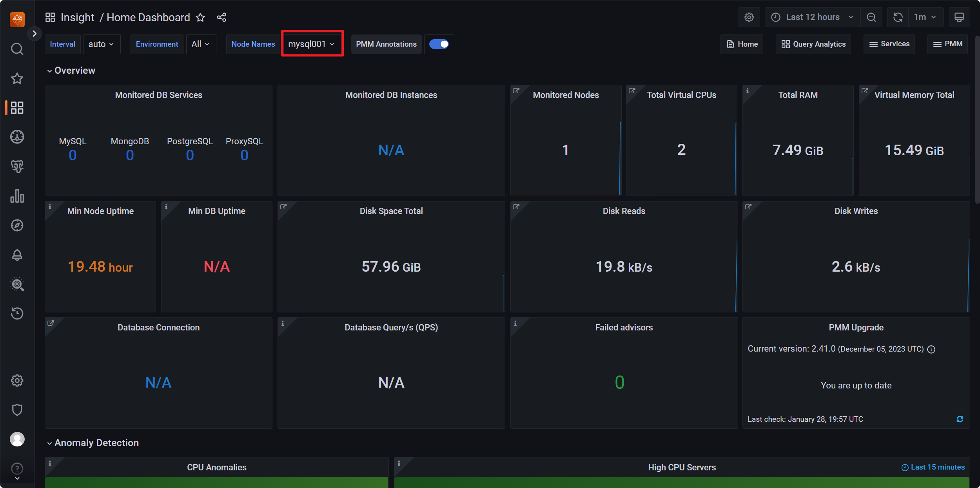Screen dimensions: 980x488
Task: Open Starred dashboards from sidebar star icon
Action: click(17, 78)
